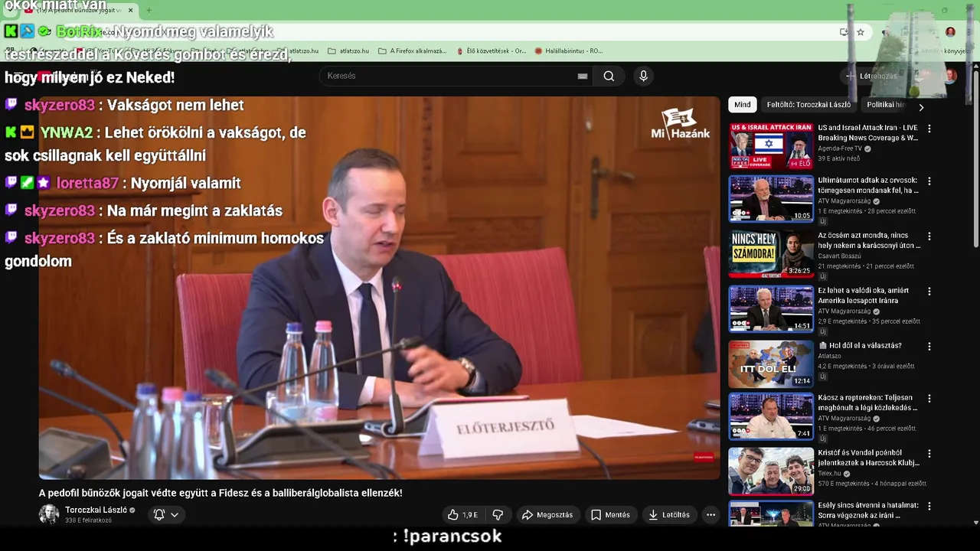This screenshot has height=551, width=980.
Task: Open the A Firefox alkalmazá... bookmark folder
Action: tap(412, 51)
